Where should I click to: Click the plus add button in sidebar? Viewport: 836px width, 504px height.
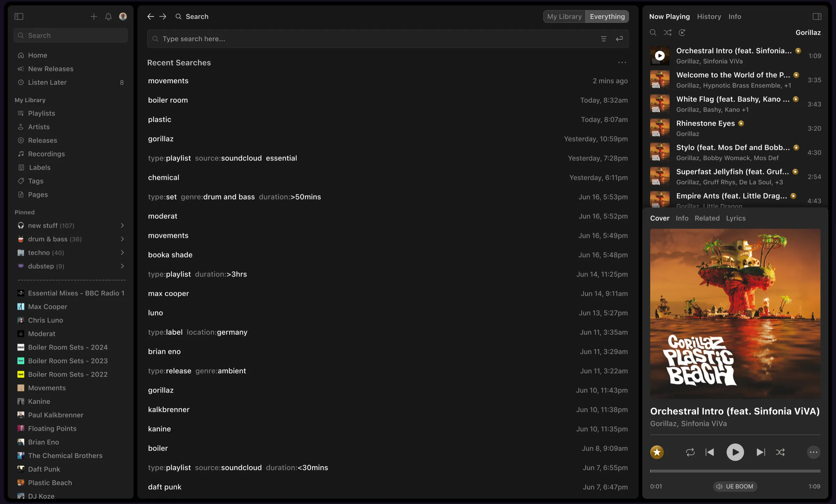(94, 16)
